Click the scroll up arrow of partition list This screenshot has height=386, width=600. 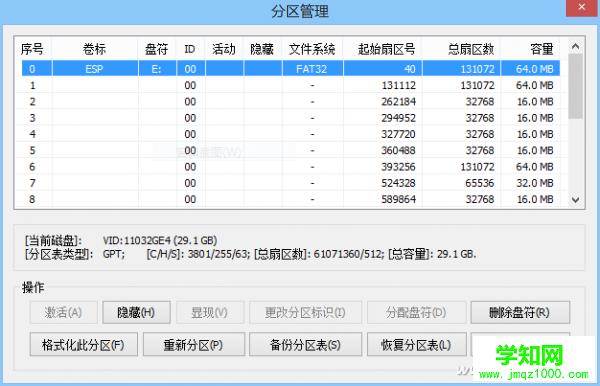click(x=575, y=46)
